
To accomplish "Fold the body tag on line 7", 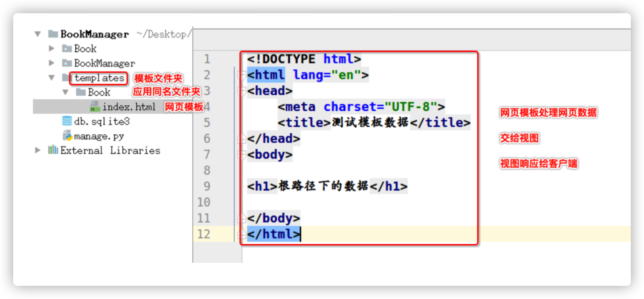I will tap(242, 154).
